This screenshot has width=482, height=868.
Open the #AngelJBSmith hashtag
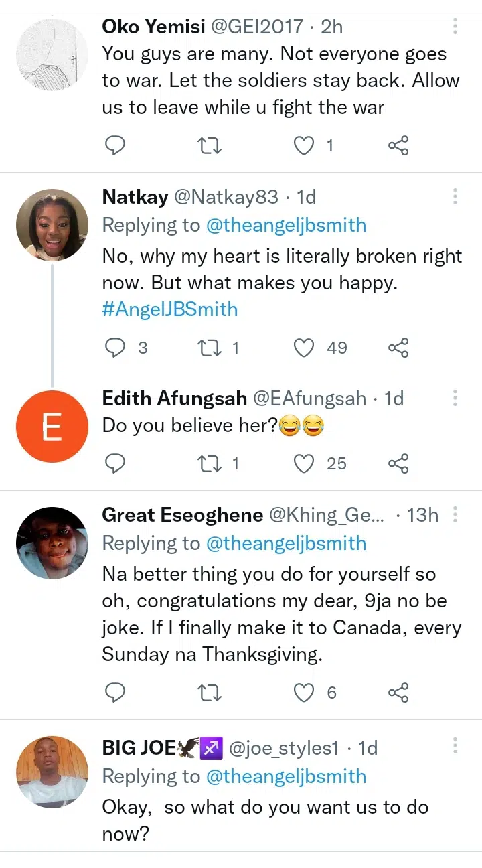point(169,309)
